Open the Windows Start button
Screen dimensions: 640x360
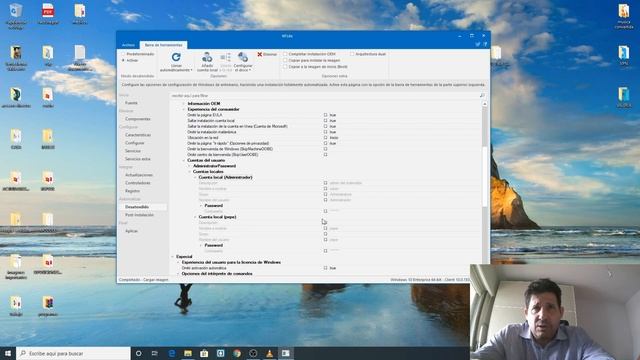coord(8,353)
